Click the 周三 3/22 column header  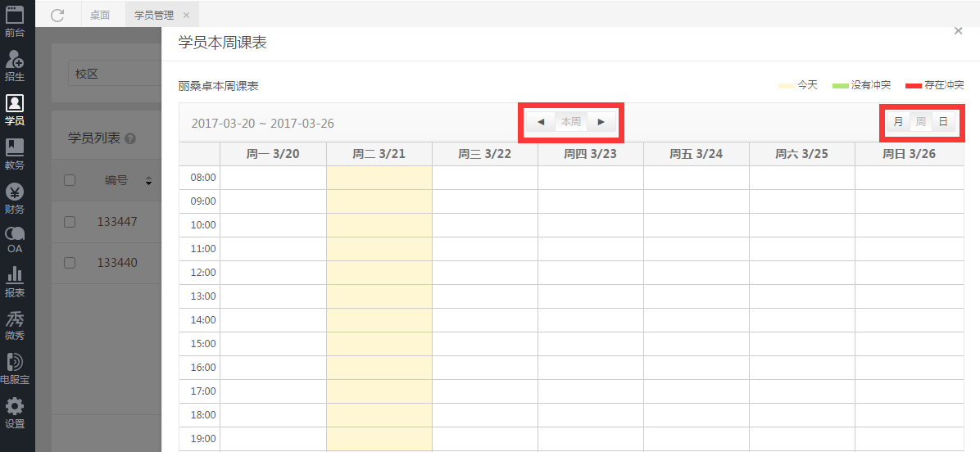[485, 154]
